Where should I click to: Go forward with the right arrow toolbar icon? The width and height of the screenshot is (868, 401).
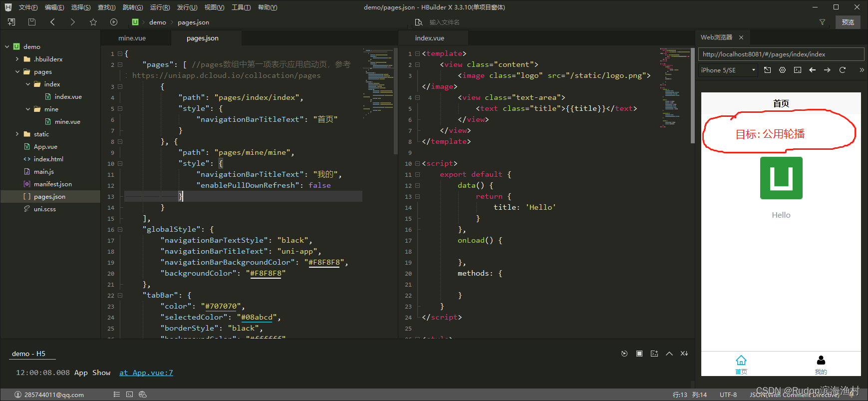73,22
